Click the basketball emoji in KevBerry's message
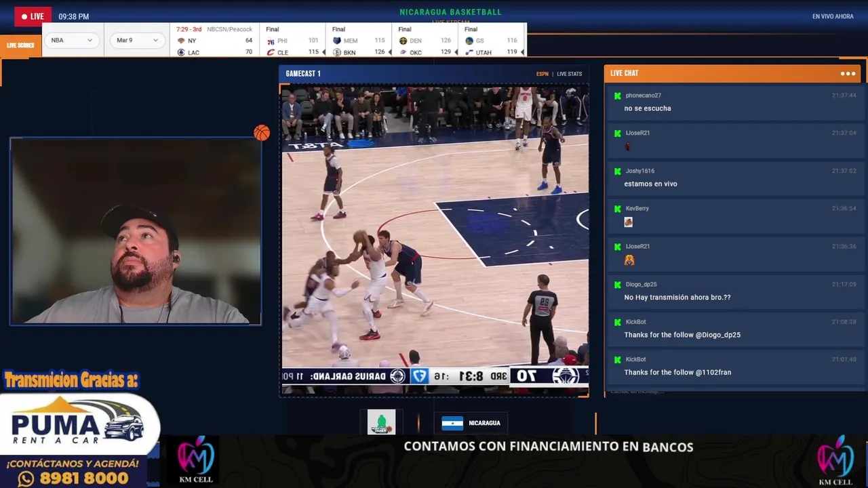This screenshot has height=488, width=868. 628,222
